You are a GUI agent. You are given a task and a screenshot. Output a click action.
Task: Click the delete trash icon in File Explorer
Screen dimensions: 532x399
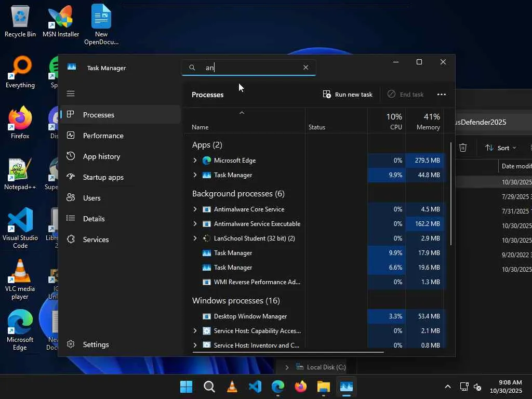[463, 148]
